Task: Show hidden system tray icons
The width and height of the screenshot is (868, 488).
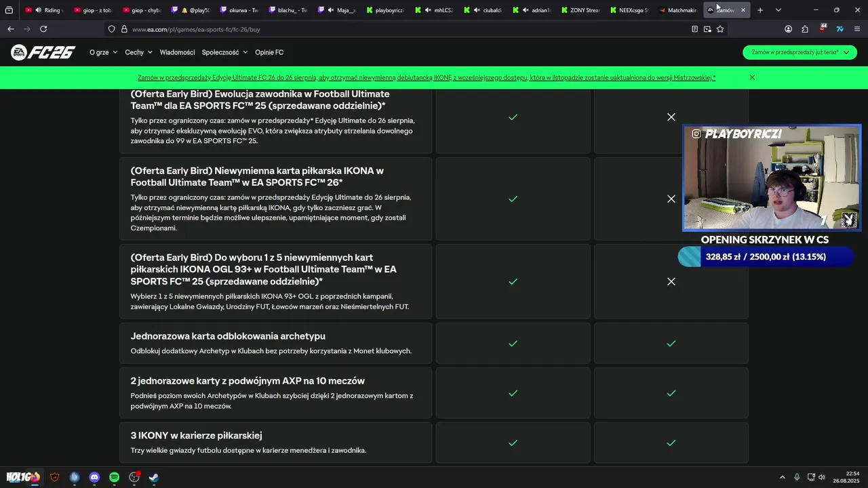Action: tap(782, 477)
